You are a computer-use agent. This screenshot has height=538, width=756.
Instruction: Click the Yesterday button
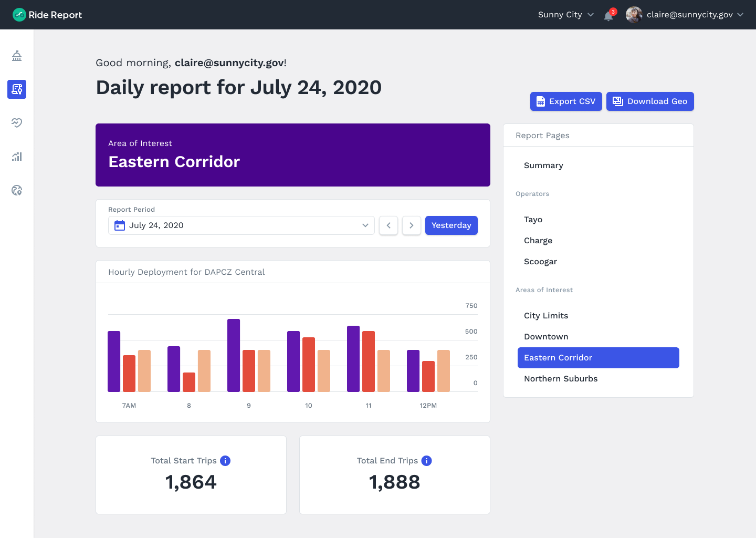(x=451, y=225)
